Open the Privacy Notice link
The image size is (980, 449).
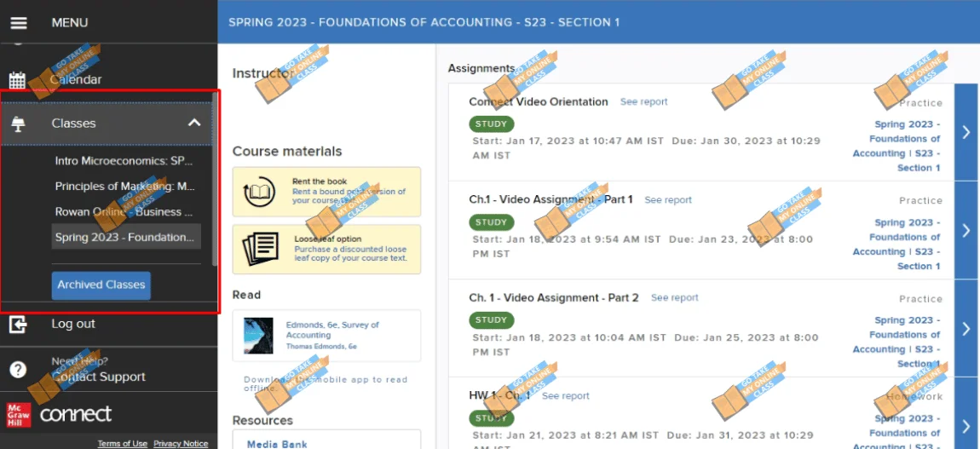click(181, 444)
